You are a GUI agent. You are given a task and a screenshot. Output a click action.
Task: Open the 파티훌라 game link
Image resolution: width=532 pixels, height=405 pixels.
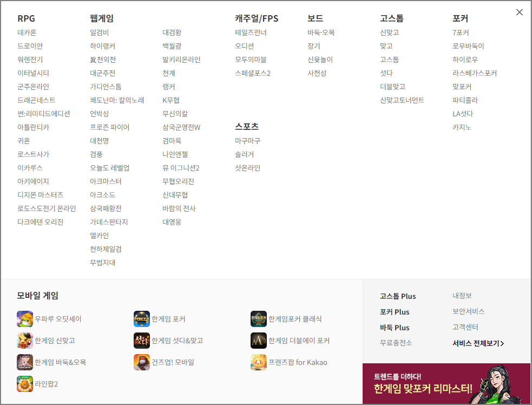pos(465,100)
